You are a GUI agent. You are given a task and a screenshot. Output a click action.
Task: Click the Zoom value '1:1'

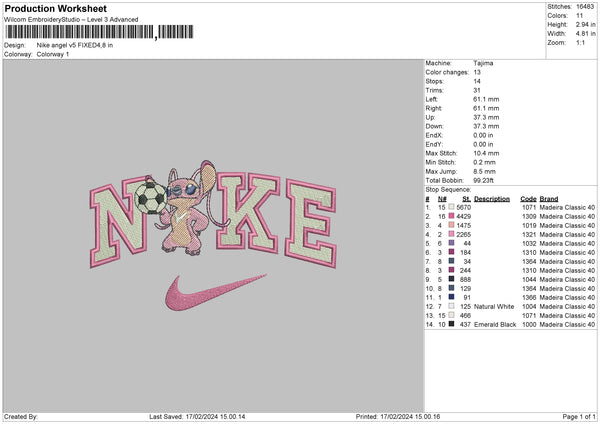point(580,42)
